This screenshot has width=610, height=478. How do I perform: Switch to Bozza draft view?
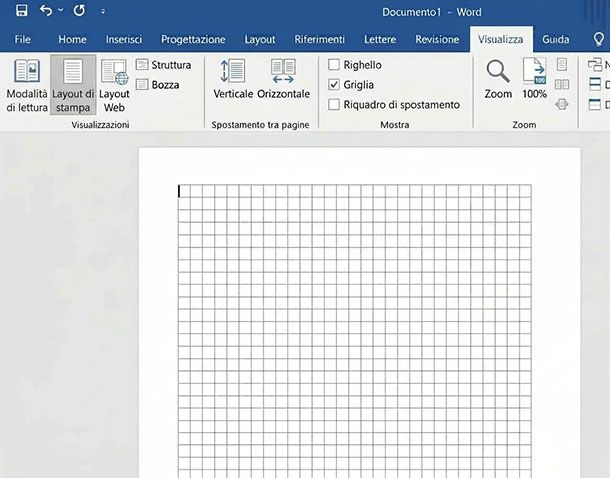coord(158,84)
